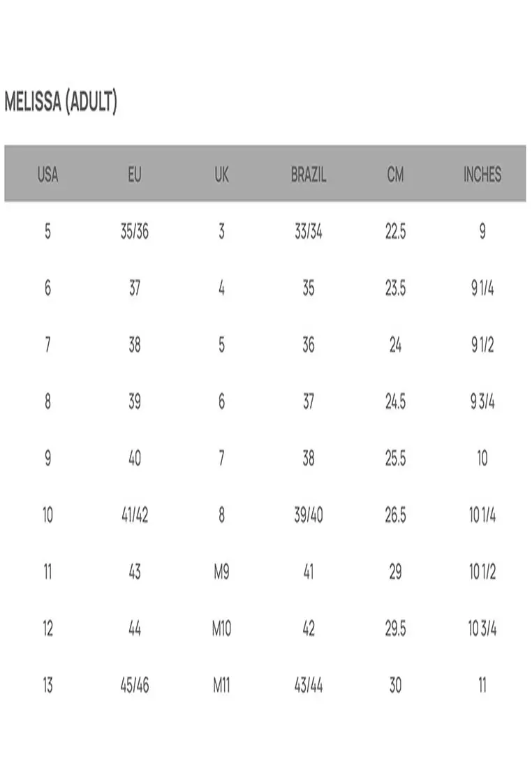
Task: Click the USA column header
Action: (x=47, y=175)
